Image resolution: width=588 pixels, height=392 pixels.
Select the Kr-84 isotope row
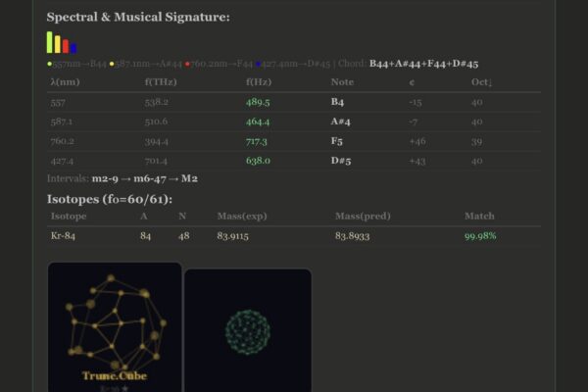294,236
